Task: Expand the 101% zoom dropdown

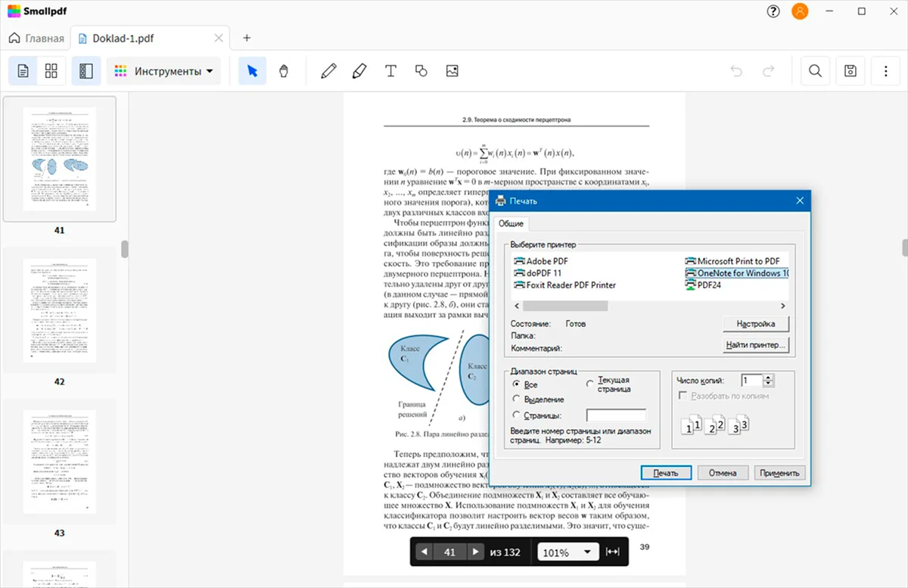Action: [567, 552]
